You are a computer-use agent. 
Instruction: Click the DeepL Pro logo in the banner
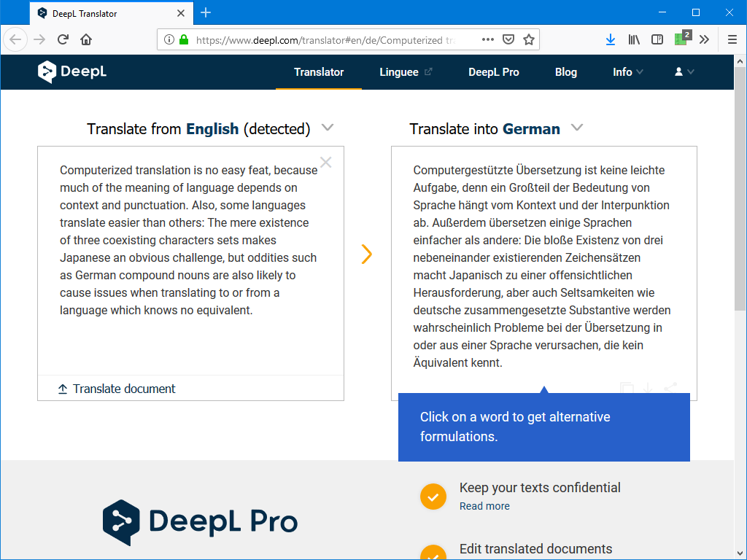200,522
